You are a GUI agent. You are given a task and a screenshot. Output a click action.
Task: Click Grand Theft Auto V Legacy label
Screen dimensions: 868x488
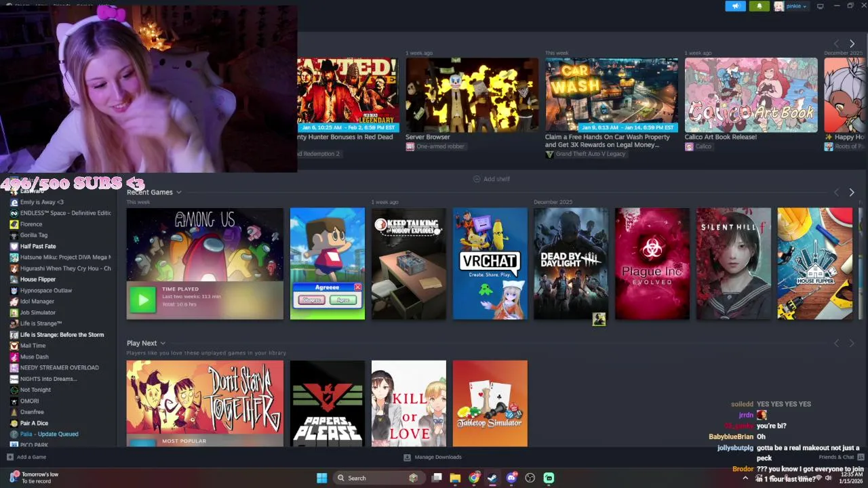tap(589, 155)
